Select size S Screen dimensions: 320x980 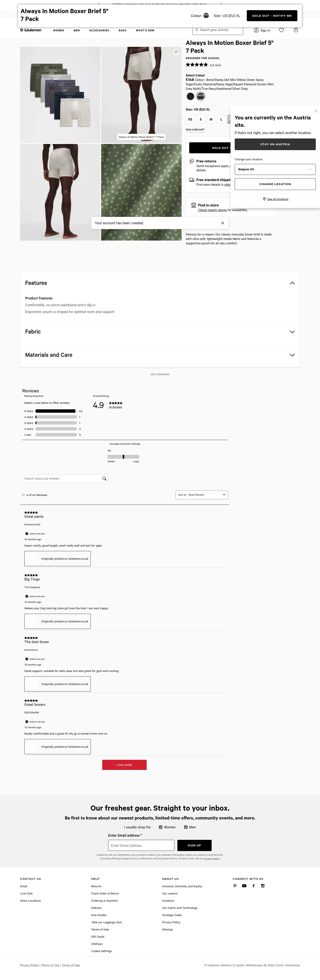201,119
